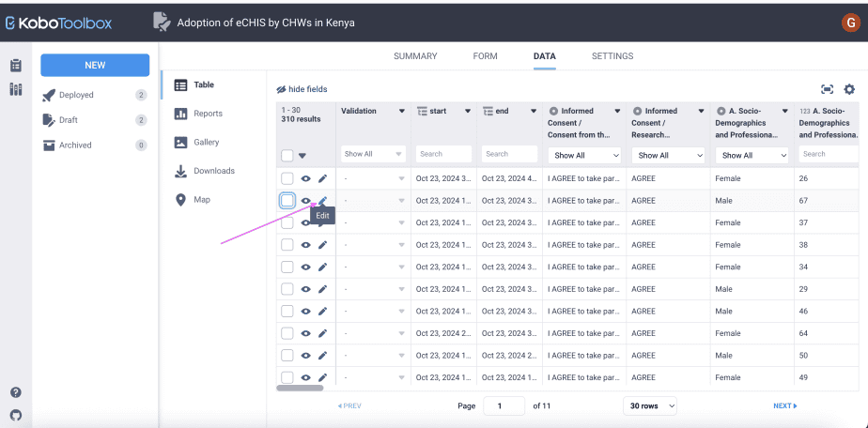Screen dimensions: 868x428
Task: Open the help question mark icon
Action: click(x=15, y=392)
